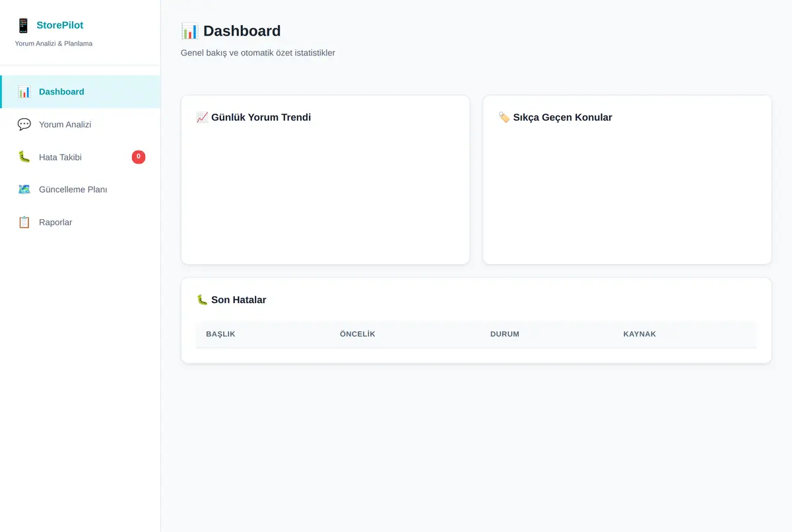This screenshot has height=532, width=792.
Task: Click the Son Hatalar bug icon
Action: (x=202, y=300)
